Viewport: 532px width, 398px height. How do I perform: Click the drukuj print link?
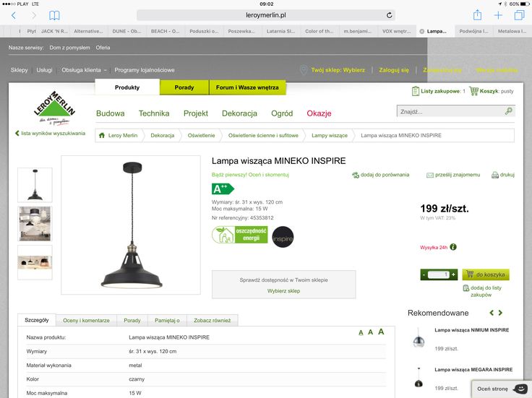point(503,175)
